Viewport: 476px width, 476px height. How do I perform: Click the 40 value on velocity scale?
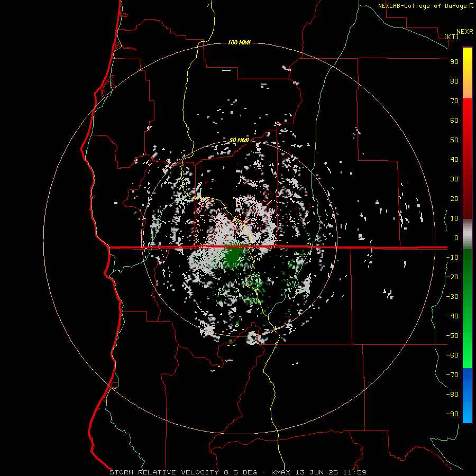coord(454,160)
